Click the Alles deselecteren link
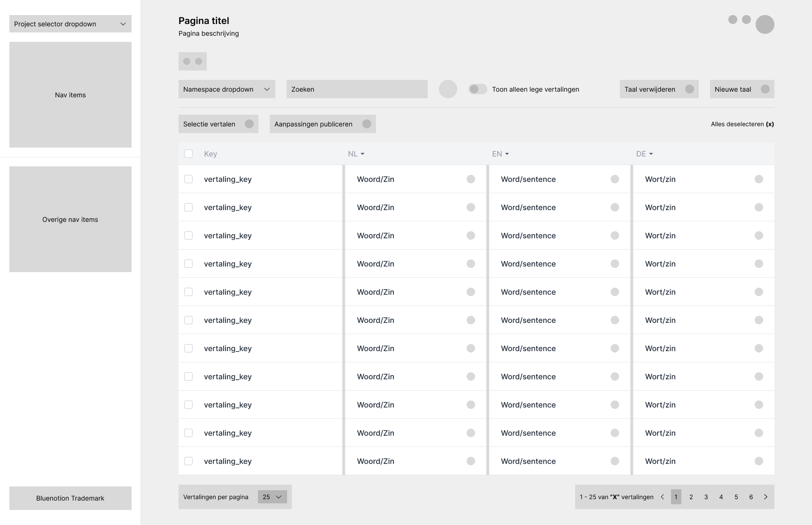Viewport: 812px width, 525px height. coord(742,124)
